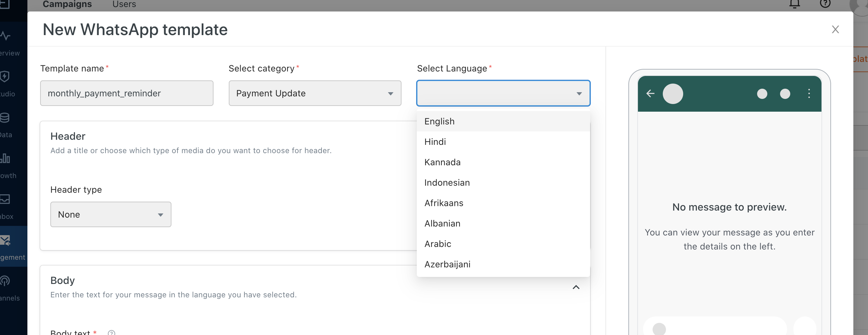Select Arabic language option
868x335 pixels.
pos(503,243)
